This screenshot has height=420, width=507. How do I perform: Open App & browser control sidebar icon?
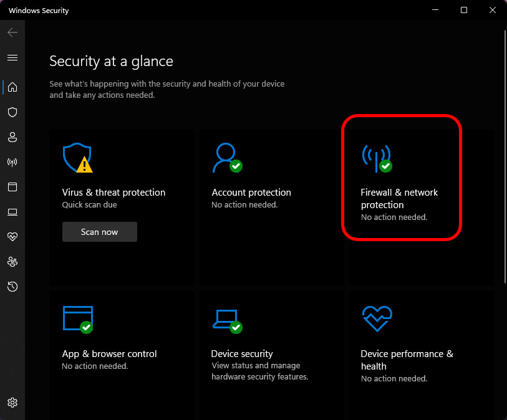(12, 187)
